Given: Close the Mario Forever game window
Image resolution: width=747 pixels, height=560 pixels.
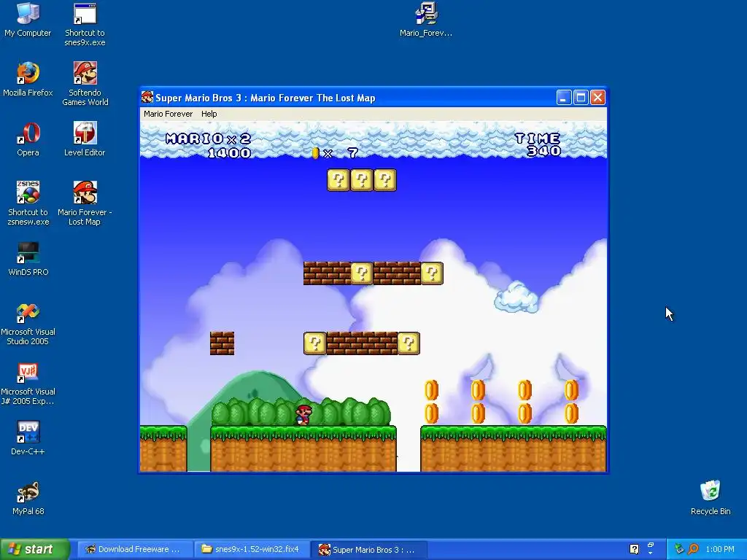Looking at the screenshot, I should point(597,98).
